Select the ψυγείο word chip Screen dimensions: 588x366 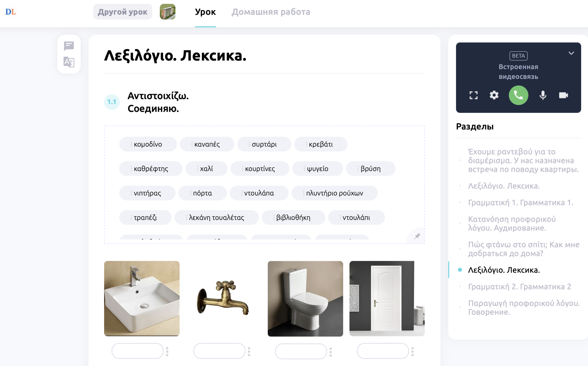[x=317, y=169]
